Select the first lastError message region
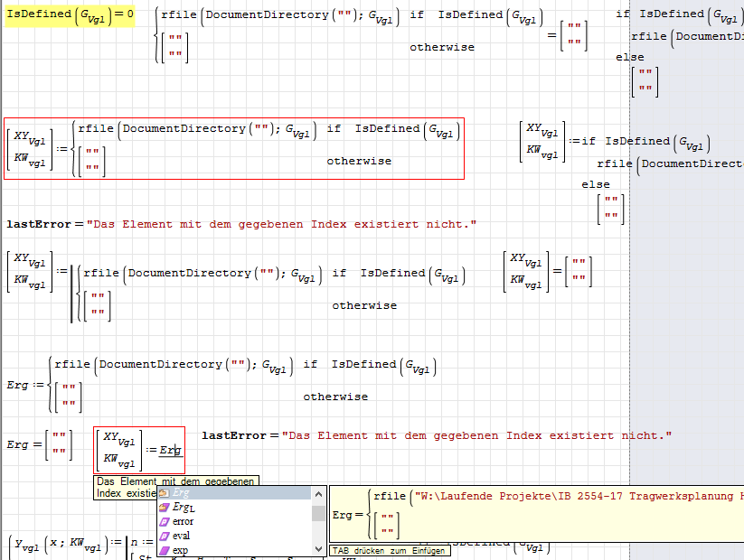The image size is (744, 560). point(240,224)
